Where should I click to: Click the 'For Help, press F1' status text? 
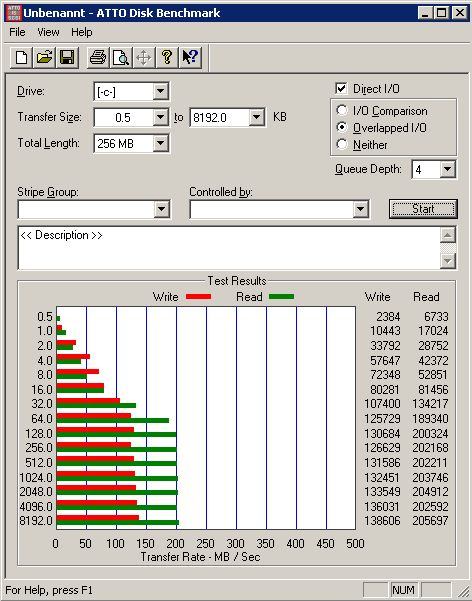click(49, 590)
